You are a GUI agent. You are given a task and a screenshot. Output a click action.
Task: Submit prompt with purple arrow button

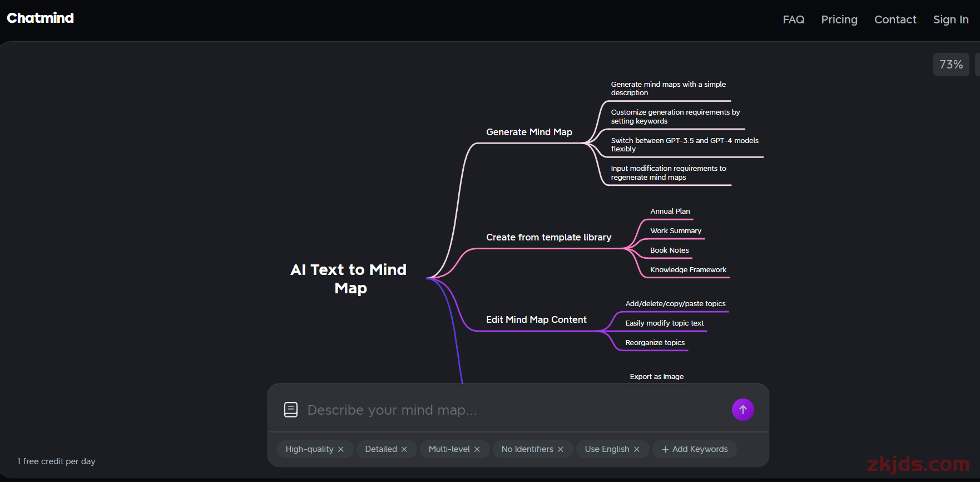pos(743,410)
